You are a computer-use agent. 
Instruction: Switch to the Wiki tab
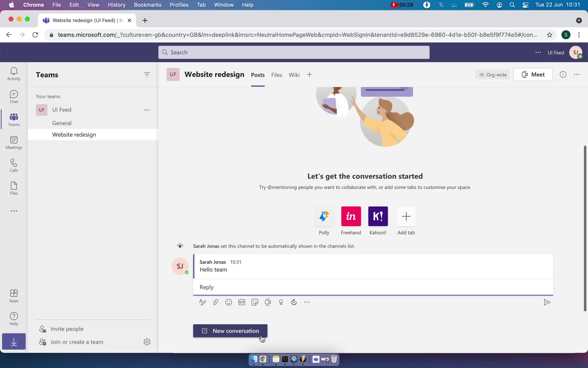point(294,75)
